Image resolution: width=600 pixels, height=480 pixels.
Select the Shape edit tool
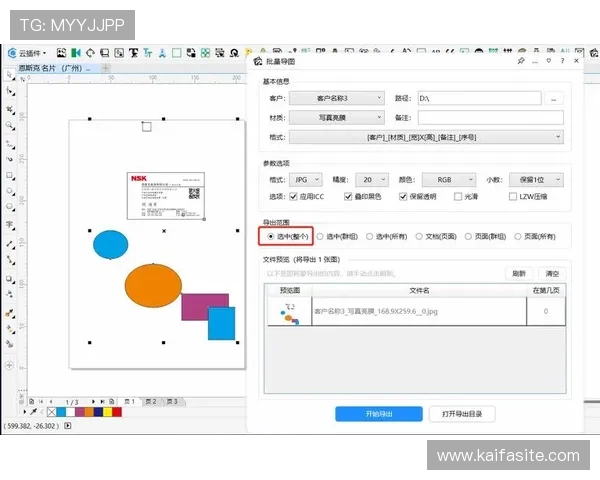(10, 91)
